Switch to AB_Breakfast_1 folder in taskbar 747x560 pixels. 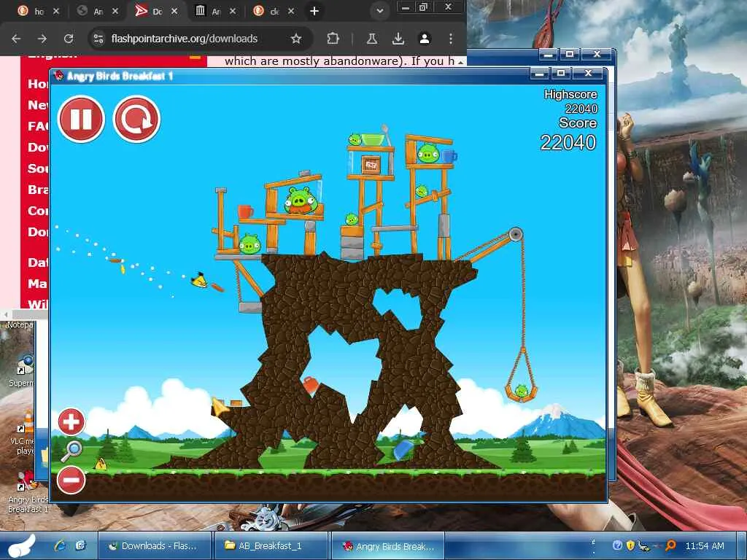(271, 545)
